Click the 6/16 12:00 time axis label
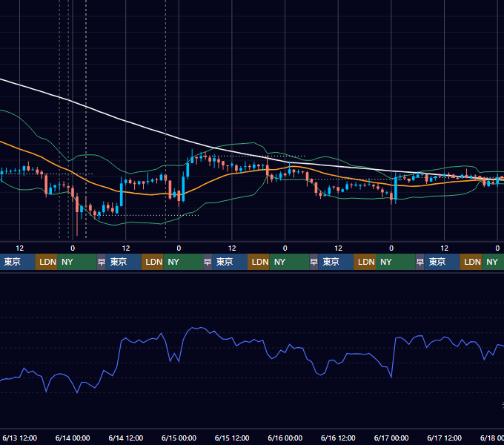The image size is (504, 445). tap(338, 438)
